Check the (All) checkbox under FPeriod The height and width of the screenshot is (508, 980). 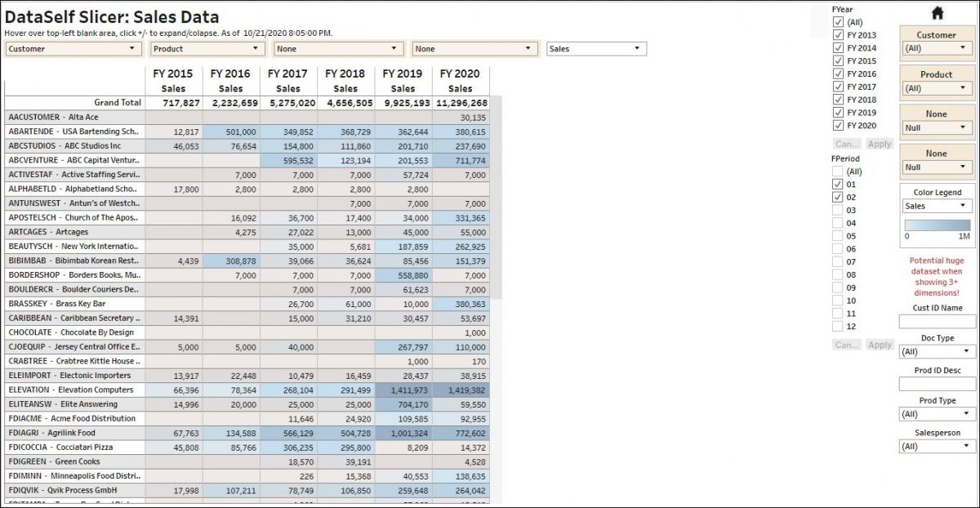point(839,172)
